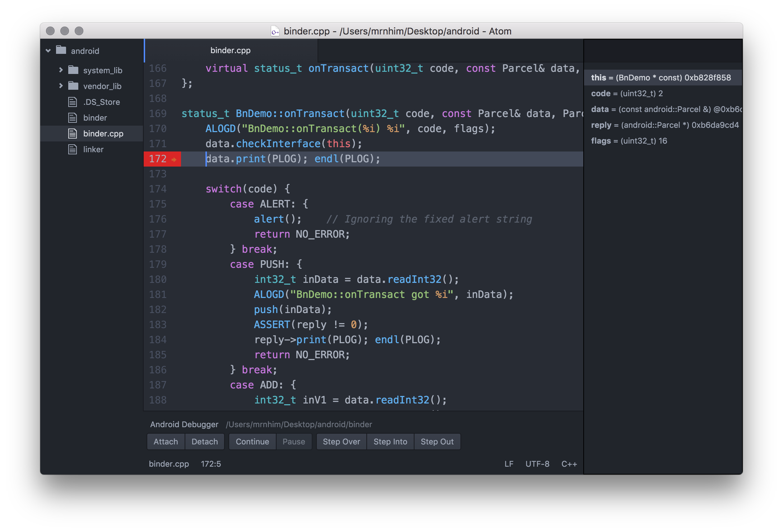The image size is (783, 532).
Task: Click the binder file icon in tree
Action: (x=73, y=118)
